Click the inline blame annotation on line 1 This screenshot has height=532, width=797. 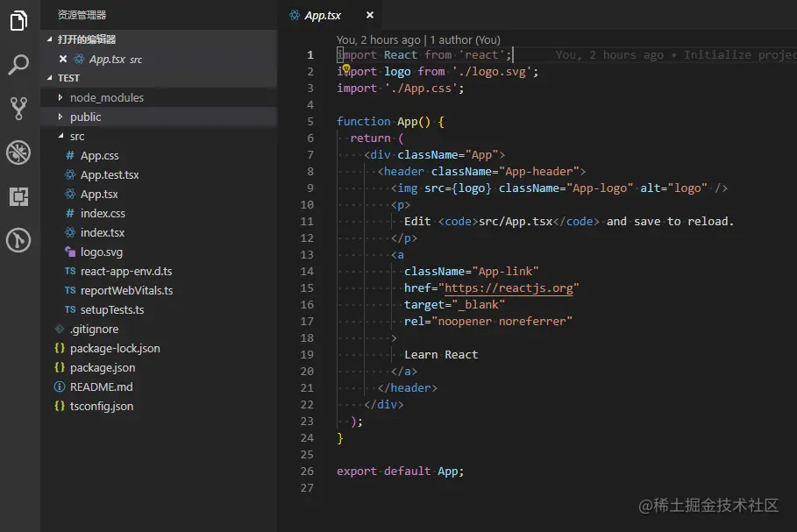675,55
